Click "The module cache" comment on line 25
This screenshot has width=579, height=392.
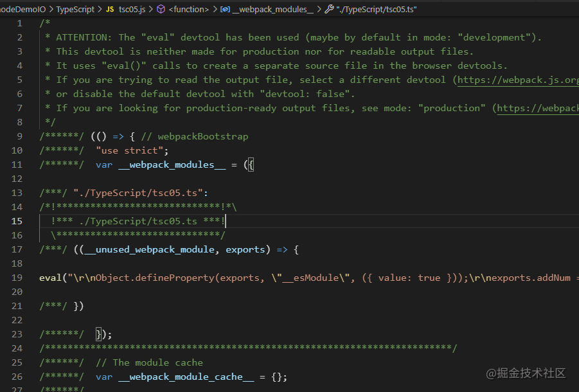158,362
